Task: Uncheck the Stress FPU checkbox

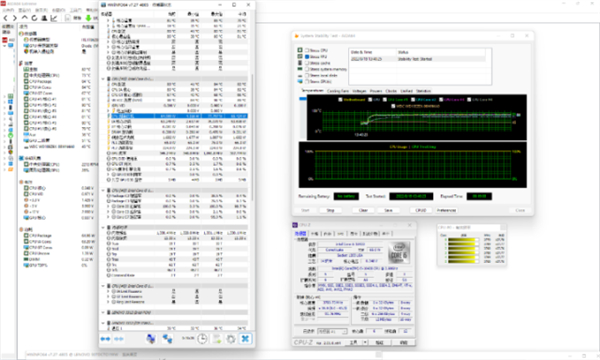Action: (x=307, y=57)
